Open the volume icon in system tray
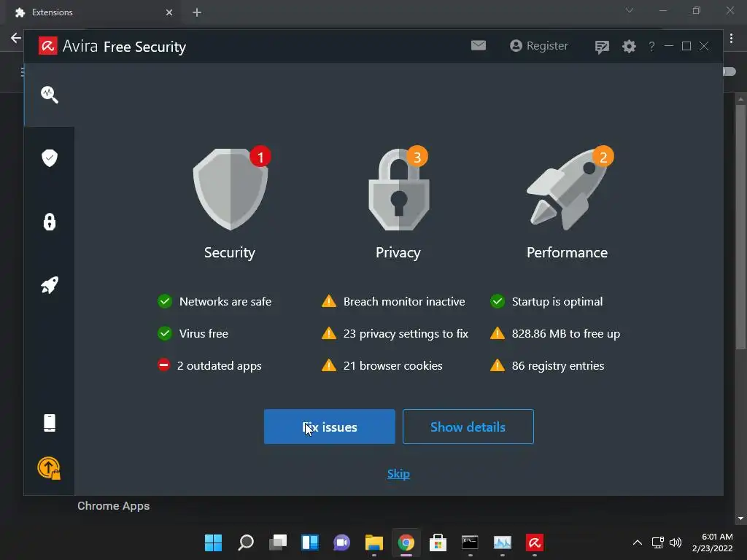 point(676,542)
